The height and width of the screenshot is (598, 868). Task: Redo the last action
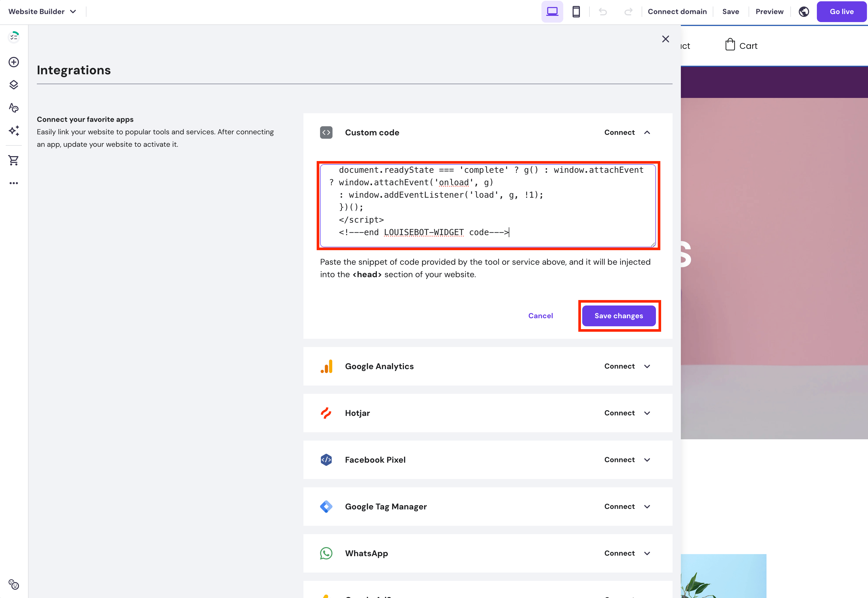pyautogui.click(x=628, y=12)
